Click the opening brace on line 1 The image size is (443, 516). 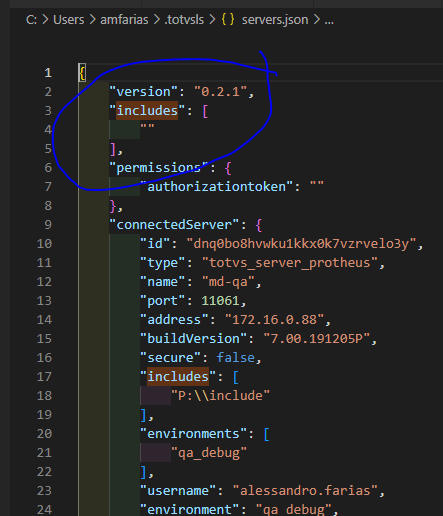(82, 73)
